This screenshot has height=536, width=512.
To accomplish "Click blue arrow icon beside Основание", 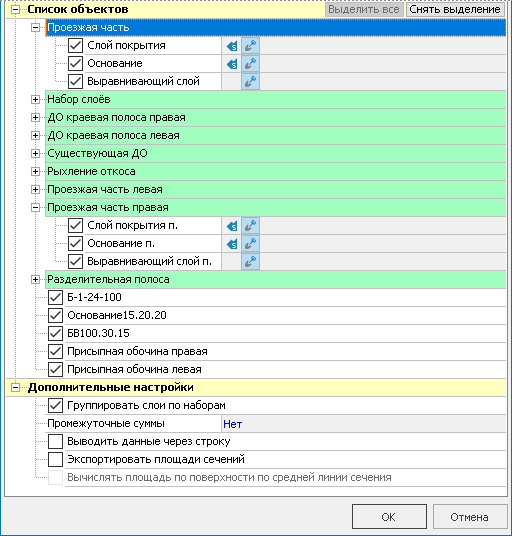I will point(232,64).
